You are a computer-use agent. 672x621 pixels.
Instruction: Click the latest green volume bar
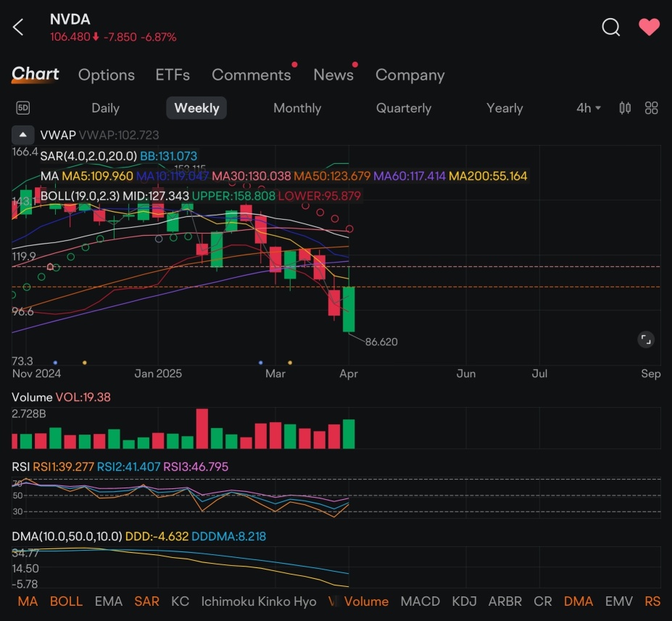(349, 434)
